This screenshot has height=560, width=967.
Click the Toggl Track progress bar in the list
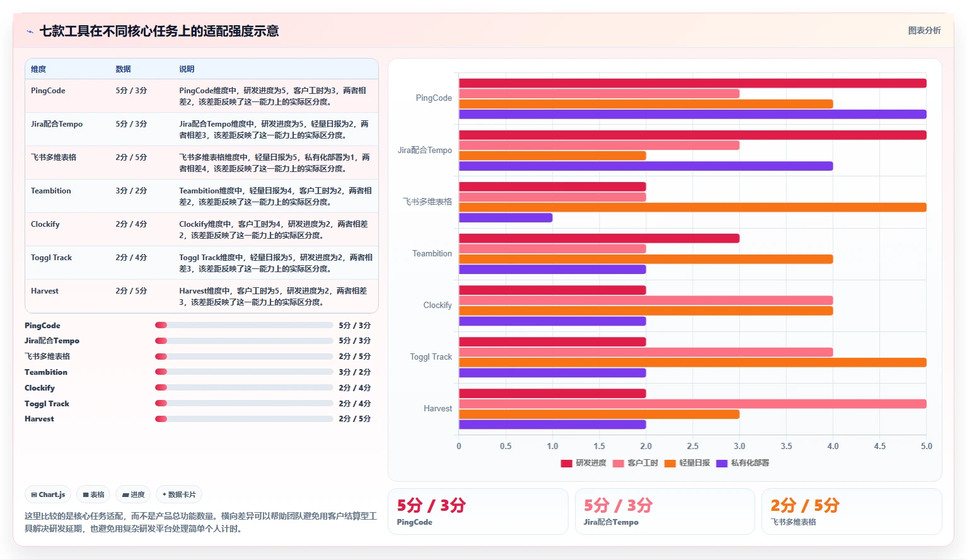click(244, 403)
